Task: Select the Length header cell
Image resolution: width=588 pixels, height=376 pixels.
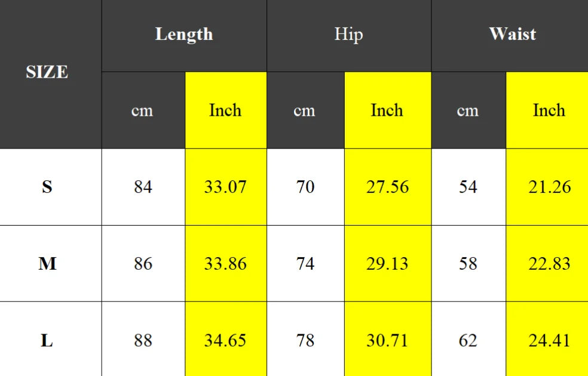Action: [184, 35]
